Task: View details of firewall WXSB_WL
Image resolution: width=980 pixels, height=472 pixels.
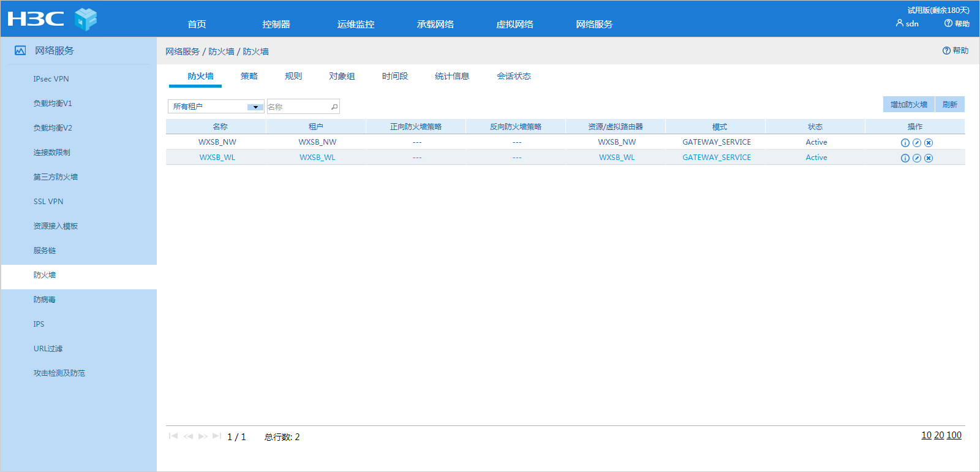Action: point(905,158)
